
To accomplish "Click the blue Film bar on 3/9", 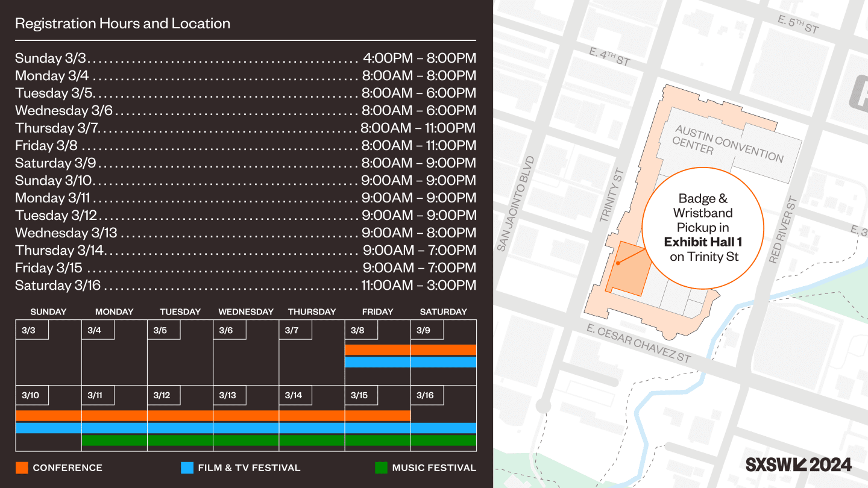I will [444, 362].
